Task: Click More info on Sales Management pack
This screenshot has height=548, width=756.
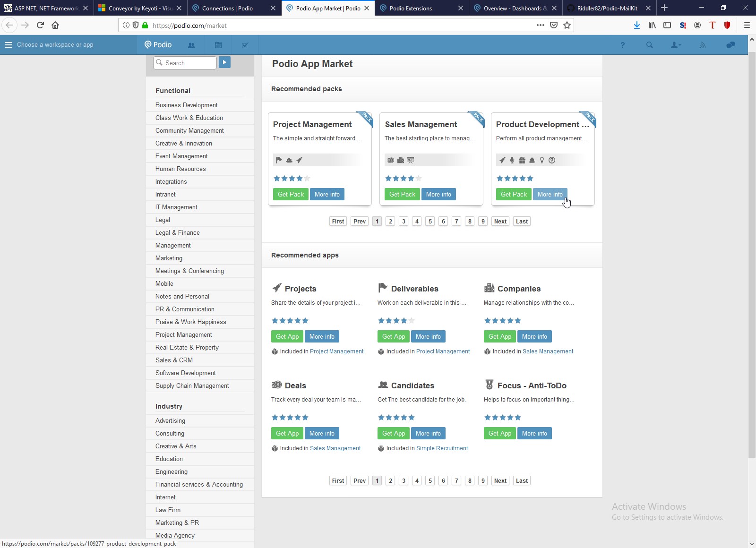Action: (438, 194)
